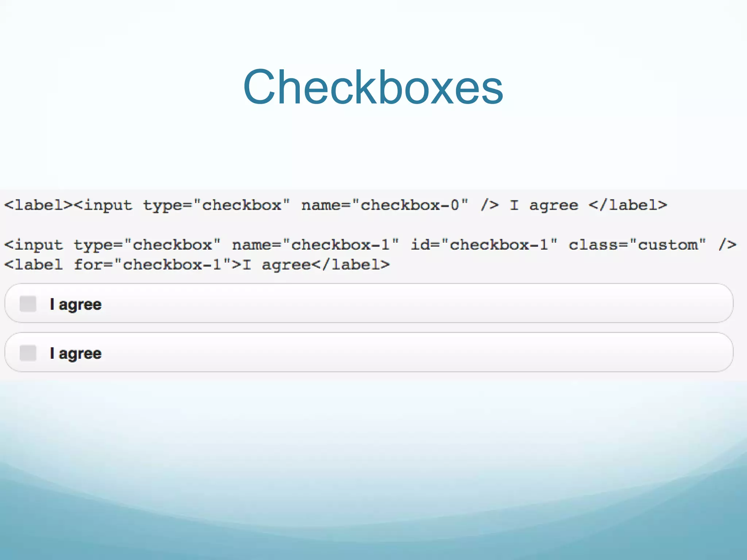Click the "I agree" label of the second checkbox

(76, 354)
